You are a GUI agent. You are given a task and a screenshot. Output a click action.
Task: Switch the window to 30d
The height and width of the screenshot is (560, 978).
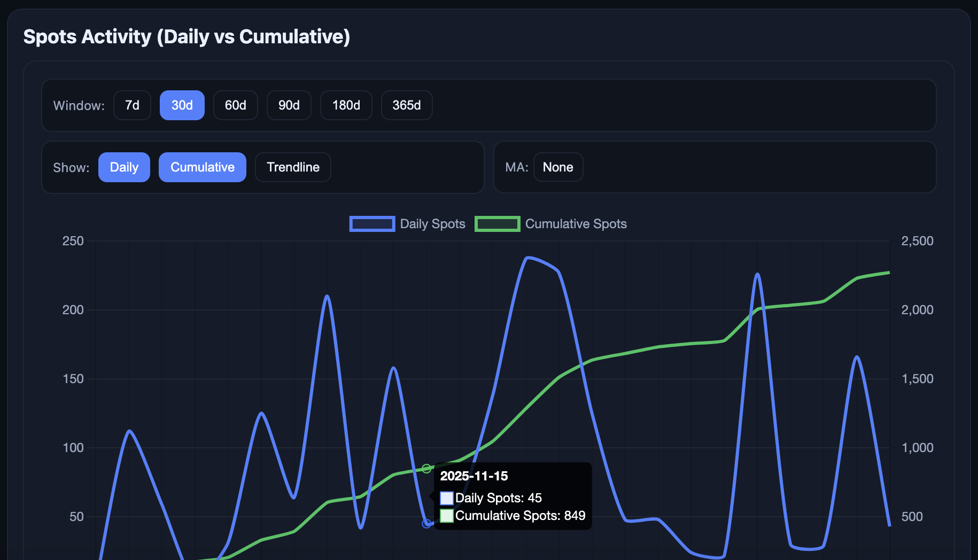tap(182, 105)
